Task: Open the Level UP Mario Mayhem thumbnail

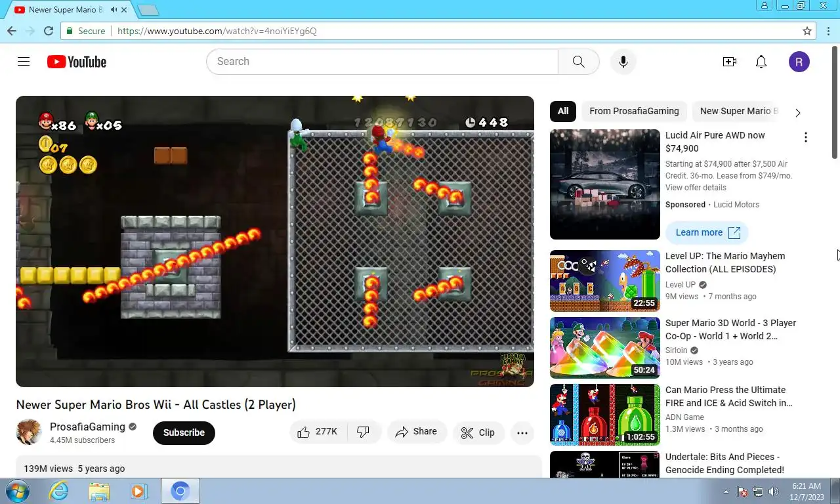Action: [x=605, y=280]
